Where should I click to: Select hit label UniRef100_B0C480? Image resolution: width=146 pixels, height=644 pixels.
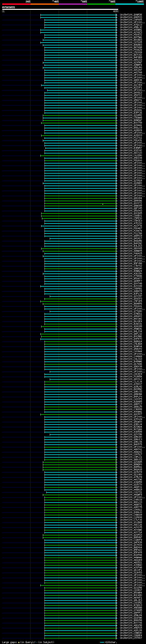[x=131, y=595]
